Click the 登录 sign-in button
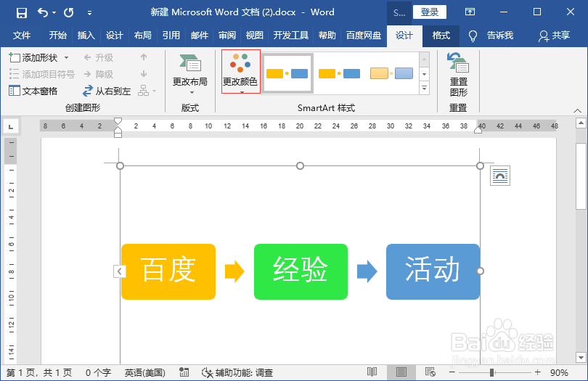 coord(429,12)
